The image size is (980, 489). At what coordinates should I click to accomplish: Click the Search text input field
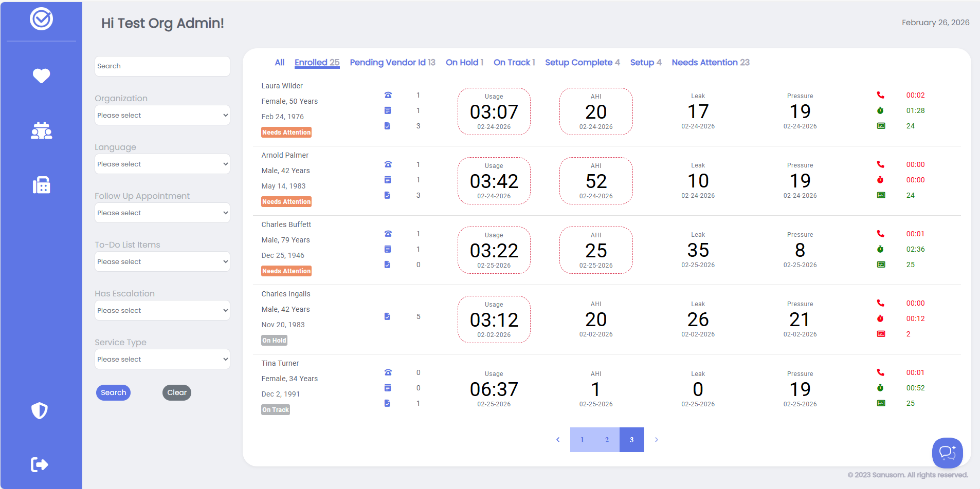click(162, 66)
